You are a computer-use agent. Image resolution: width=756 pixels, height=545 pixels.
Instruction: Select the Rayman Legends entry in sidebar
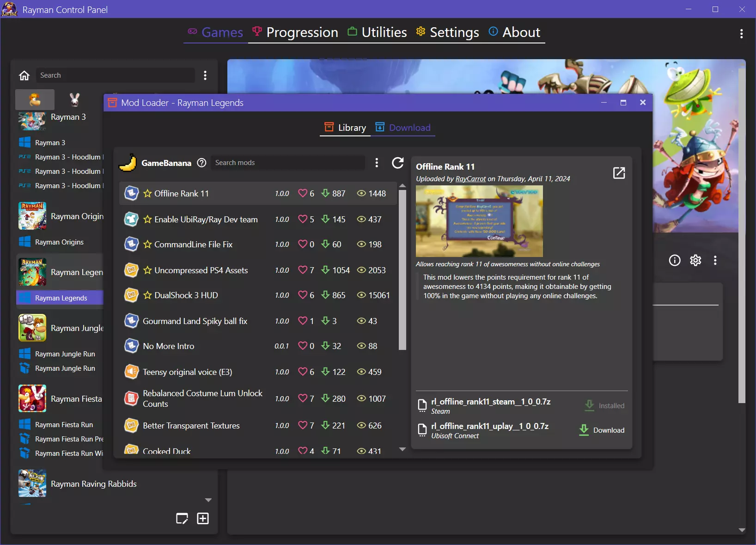point(60,298)
